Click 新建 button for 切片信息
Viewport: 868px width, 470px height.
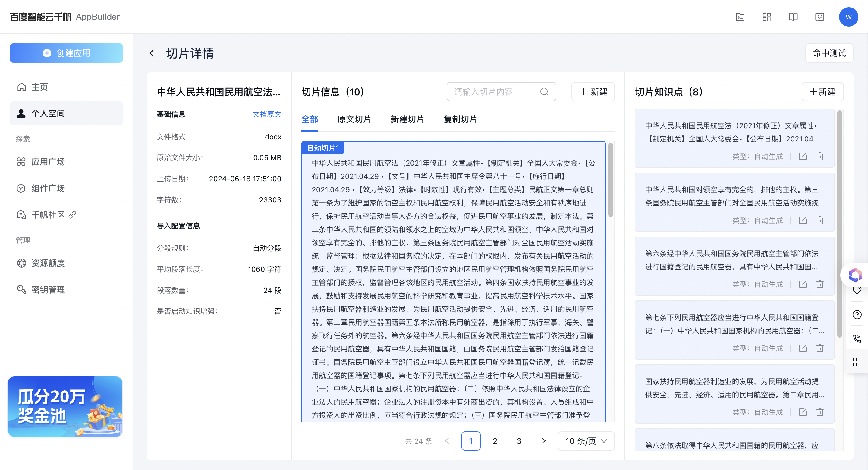pos(593,92)
